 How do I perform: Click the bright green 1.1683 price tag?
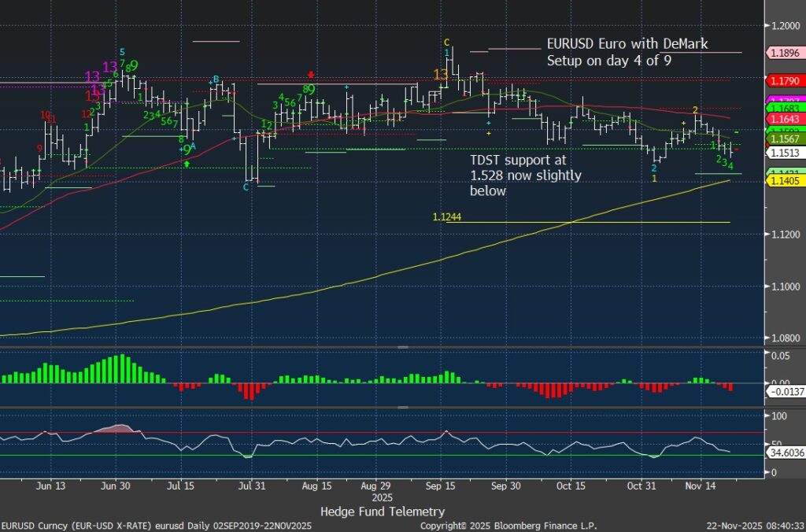pyautogui.click(x=783, y=108)
